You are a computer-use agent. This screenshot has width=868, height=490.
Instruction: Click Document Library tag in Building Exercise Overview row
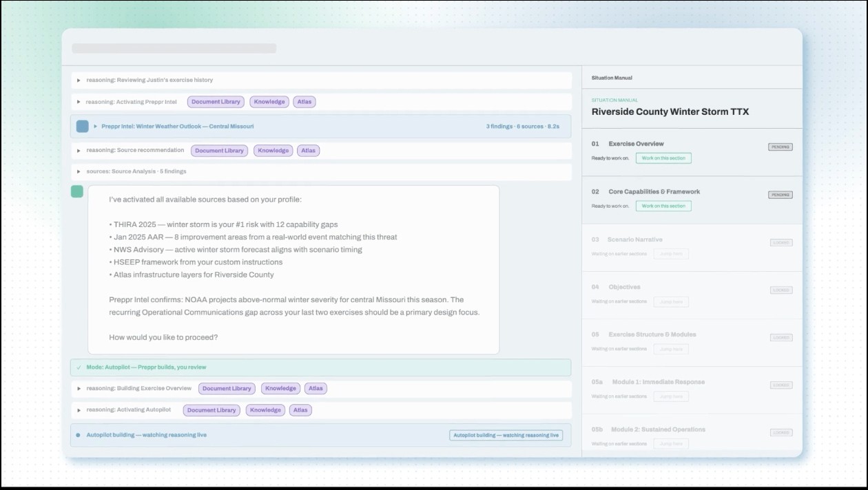(x=227, y=389)
